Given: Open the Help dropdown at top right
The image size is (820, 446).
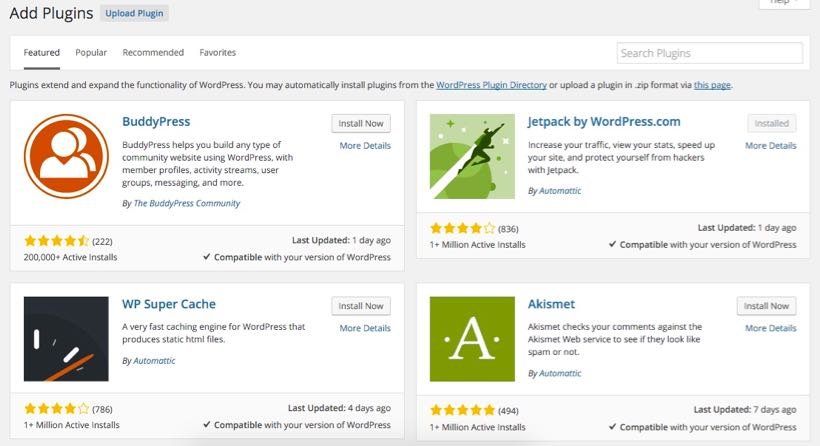Looking at the screenshot, I should click(784, 3).
